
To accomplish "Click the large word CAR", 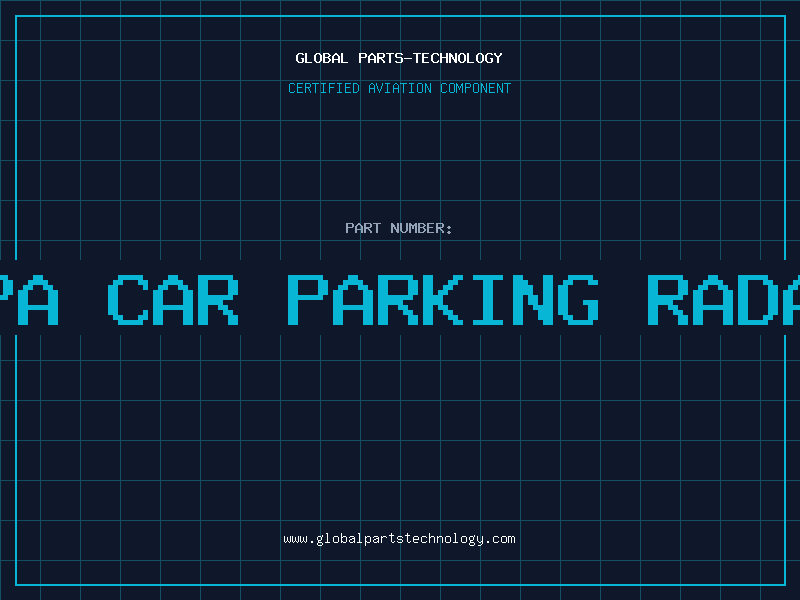I will [x=173, y=299].
